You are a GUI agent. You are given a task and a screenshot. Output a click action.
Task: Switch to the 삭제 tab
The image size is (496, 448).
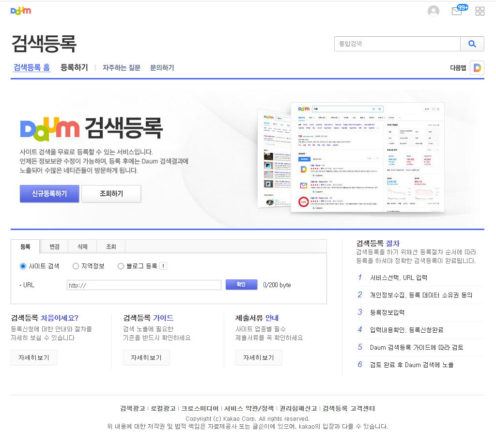[82, 247]
